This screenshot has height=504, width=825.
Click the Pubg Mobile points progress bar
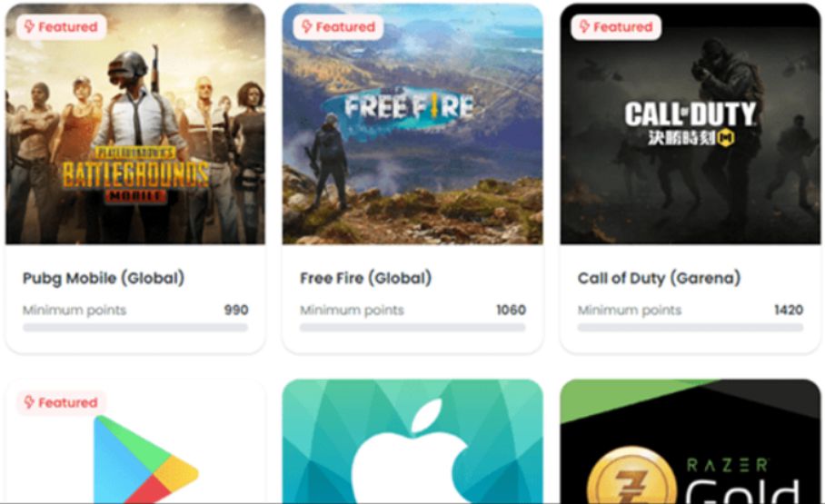[x=135, y=328]
